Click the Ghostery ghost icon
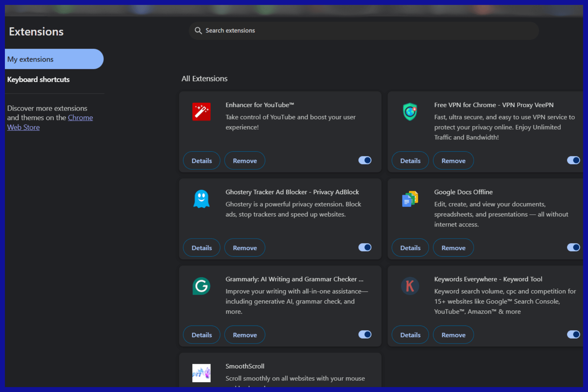Image resolution: width=588 pixels, height=392 pixels. click(x=201, y=199)
